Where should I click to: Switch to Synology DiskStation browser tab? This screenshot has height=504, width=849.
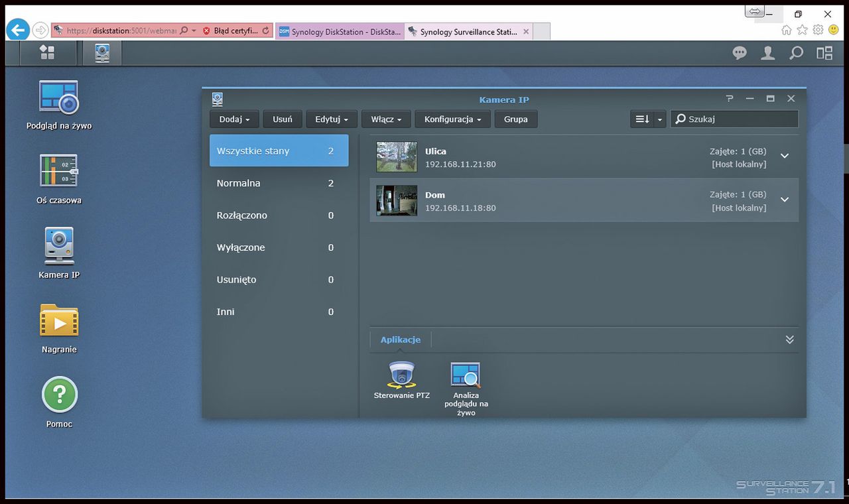click(x=339, y=31)
